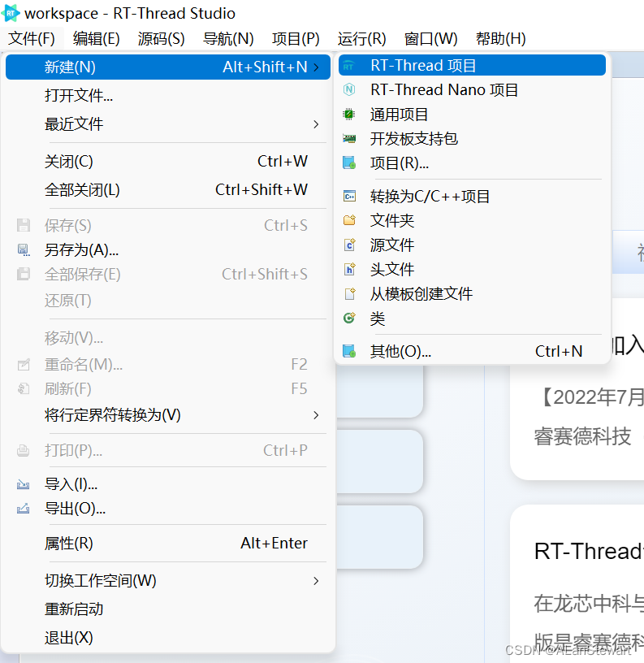Select 转换为C/C++项目 entry
Viewport: 644px width, 663px height.
[x=472, y=196]
